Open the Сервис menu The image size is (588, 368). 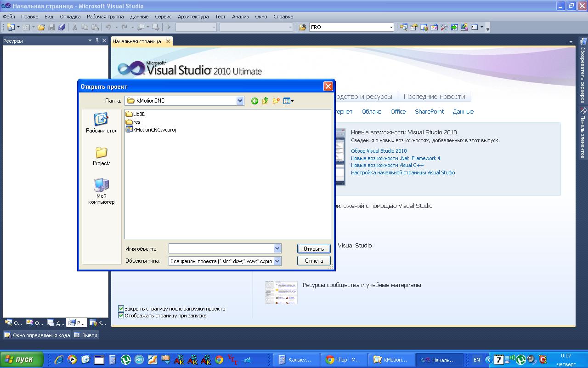tap(164, 17)
